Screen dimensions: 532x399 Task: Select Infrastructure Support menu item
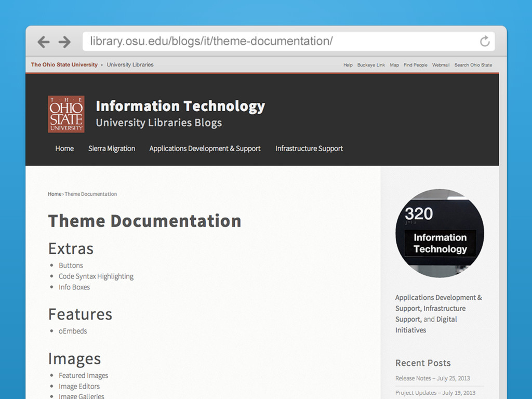[309, 149]
